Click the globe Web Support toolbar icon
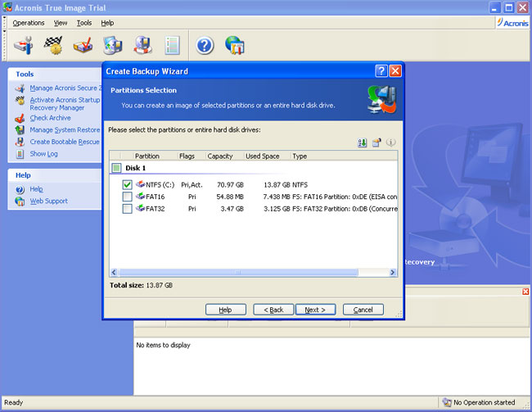 click(x=234, y=45)
